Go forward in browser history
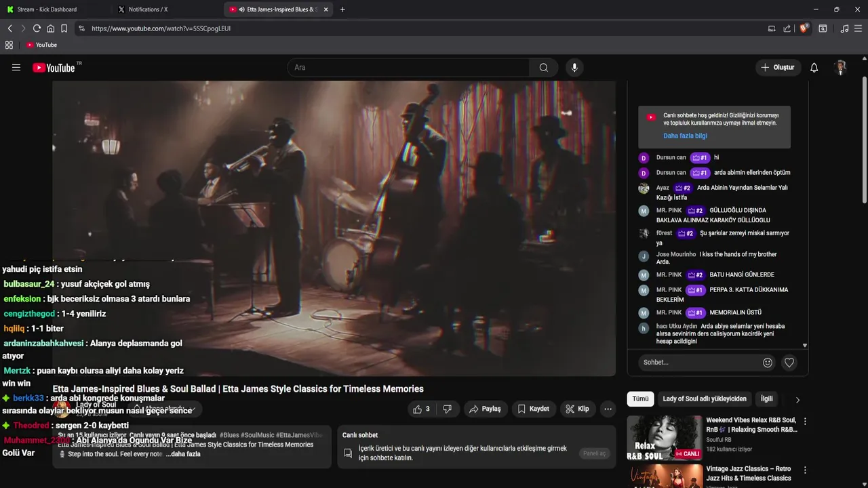 point(23,28)
